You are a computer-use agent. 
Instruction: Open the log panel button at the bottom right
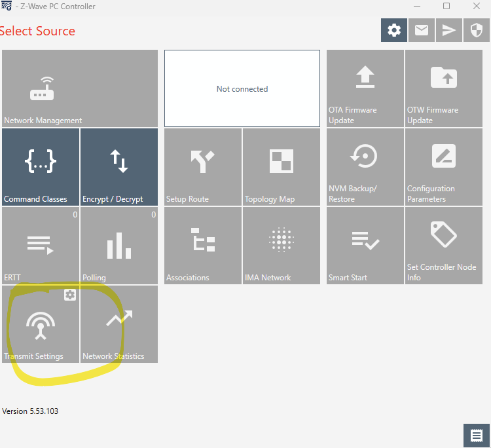(x=477, y=436)
